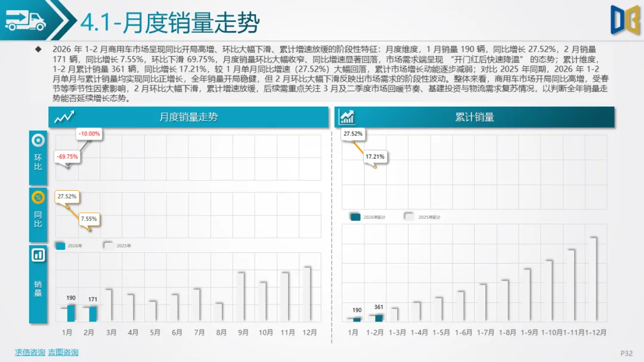Expand the 环比 sidebar section
This screenshot has height=362, width=644.
[x=37, y=163]
